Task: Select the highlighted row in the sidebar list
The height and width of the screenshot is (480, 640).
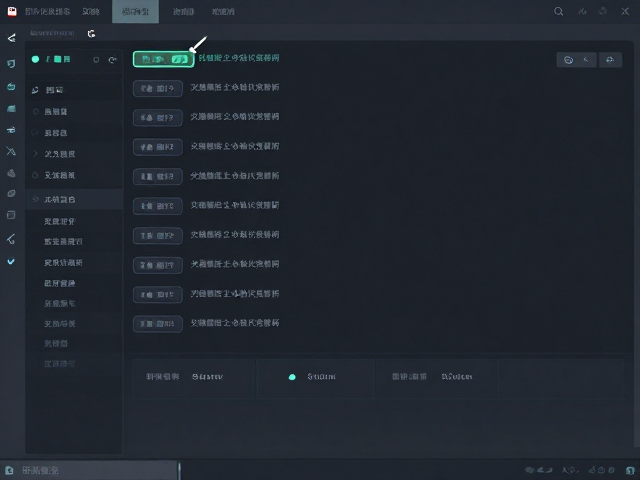Action: [74, 199]
